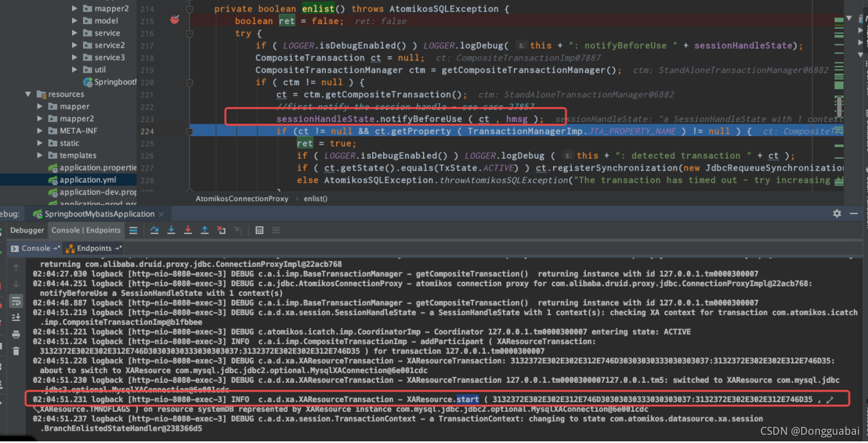Fold try block at line 216
This screenshot has width=868, height=443.
pyautogui.click(x=190, y=34)
